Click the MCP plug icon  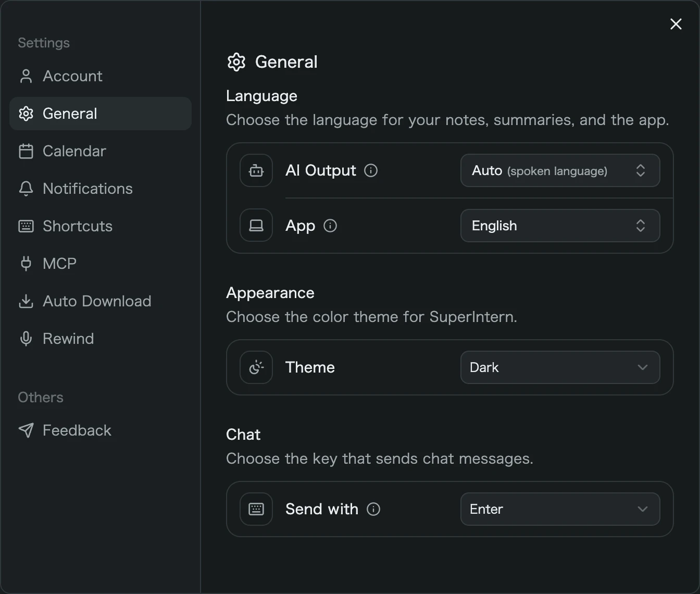click(x=26, y=264)
